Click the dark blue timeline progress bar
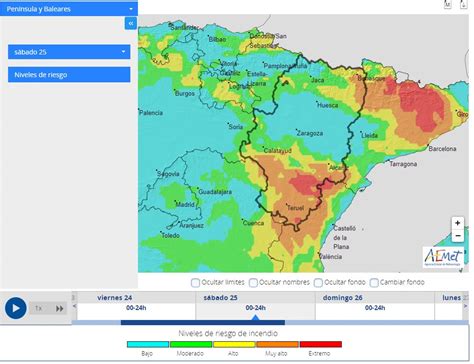The width and height of the screenshot is (474, 364). [203, 323]
